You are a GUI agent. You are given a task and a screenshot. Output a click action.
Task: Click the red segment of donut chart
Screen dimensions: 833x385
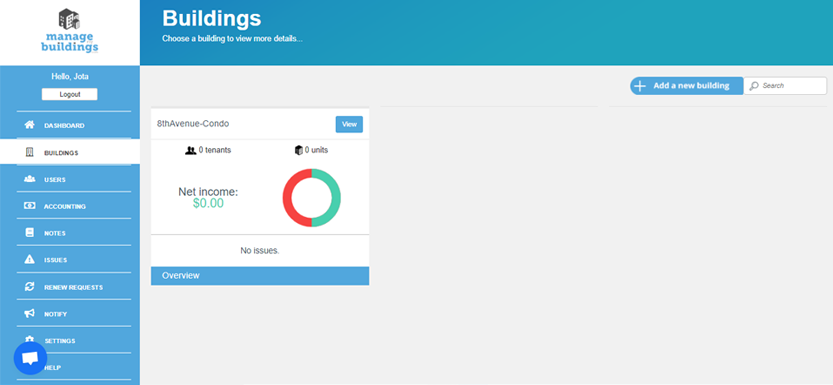click(295, 198)
